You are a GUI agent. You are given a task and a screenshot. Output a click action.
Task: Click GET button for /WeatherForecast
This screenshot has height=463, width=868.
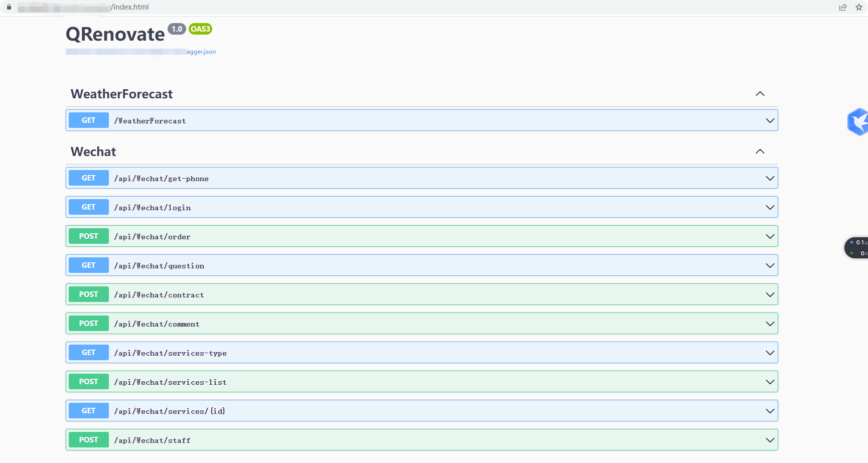click(x=89, y=120)
